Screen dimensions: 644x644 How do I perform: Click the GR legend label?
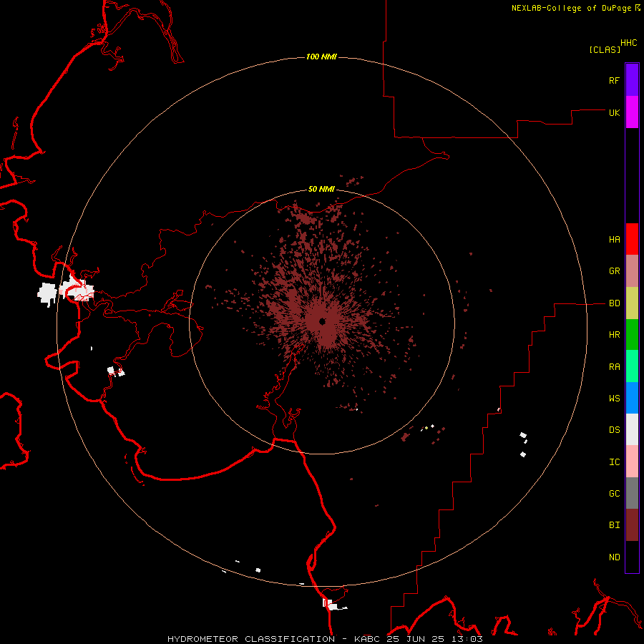click(615, 271)
